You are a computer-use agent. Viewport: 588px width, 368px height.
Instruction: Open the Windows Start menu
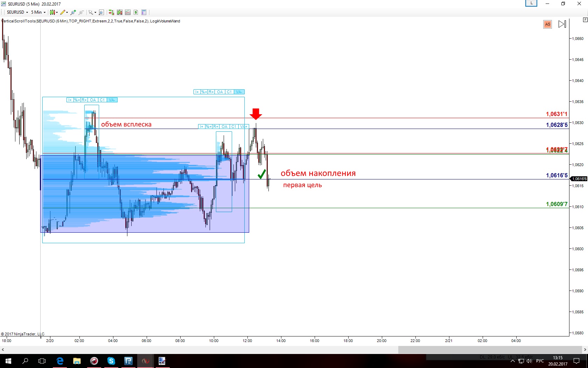8,361
